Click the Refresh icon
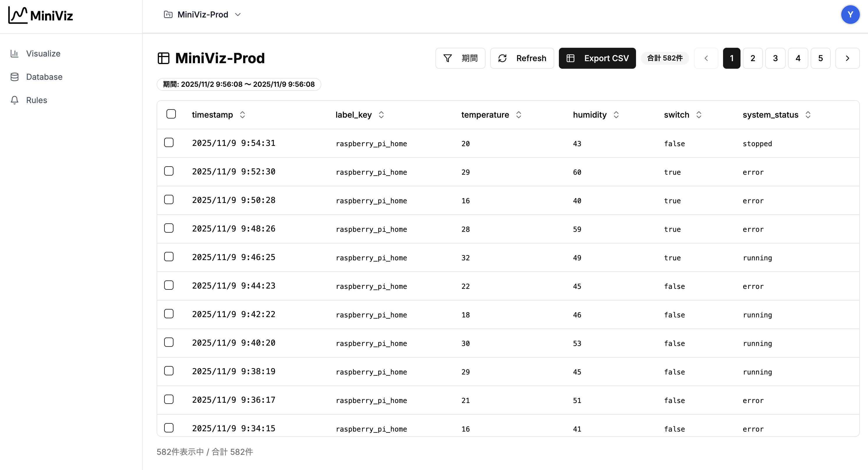This screenshot has height=470, width=868. tap(502, 58)
